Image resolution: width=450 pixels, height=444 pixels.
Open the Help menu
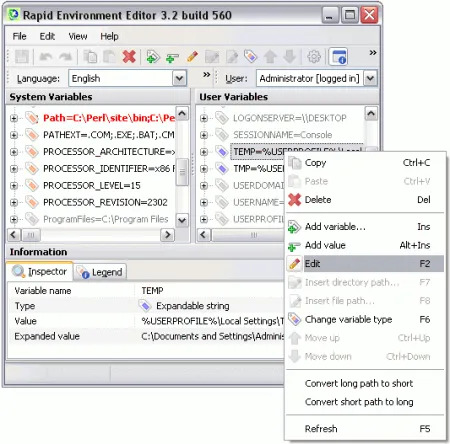(109, 36)
